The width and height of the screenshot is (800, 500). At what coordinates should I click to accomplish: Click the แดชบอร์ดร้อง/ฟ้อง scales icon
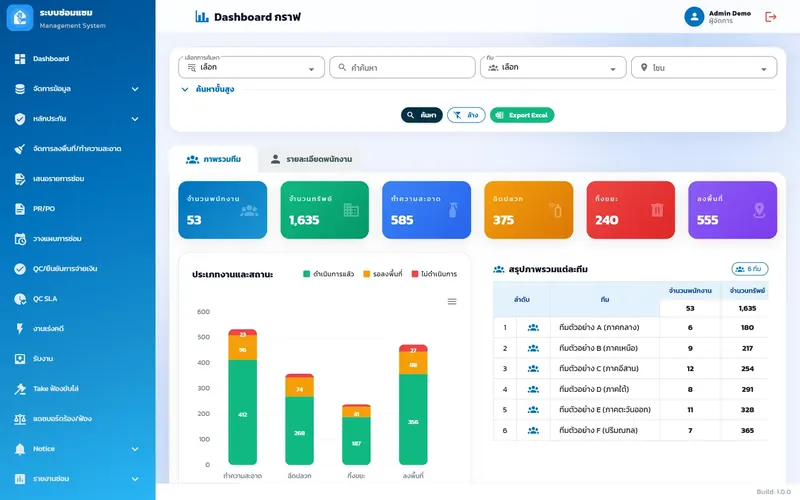[20, 419]
